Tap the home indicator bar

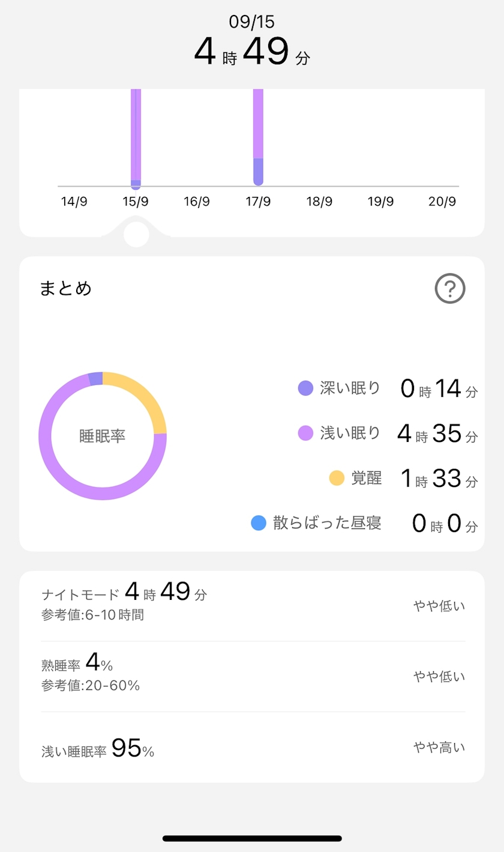pos(252,838)
